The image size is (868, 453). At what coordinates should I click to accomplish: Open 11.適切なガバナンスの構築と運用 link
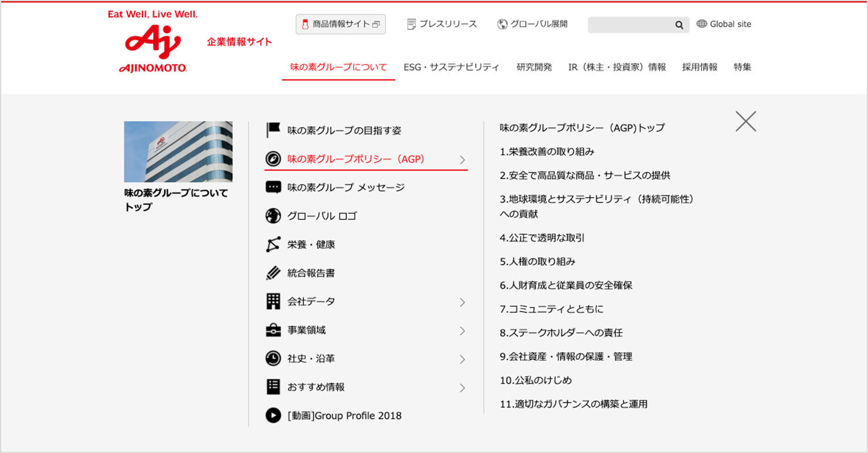pos(574,404)
